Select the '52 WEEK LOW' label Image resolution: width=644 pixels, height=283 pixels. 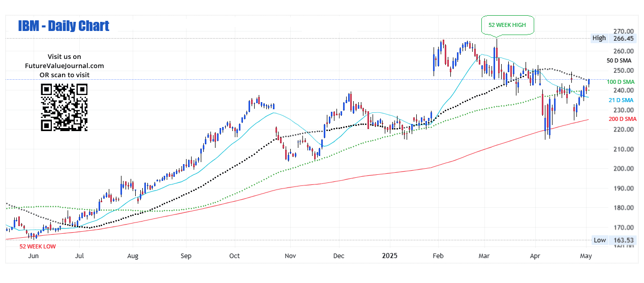(38, 246)
